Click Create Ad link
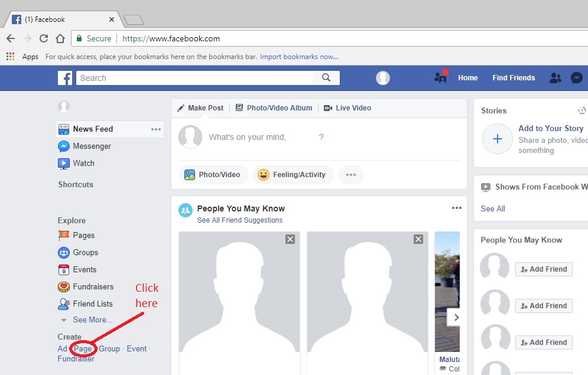This screenshot has width=588, height=375. 62,349
